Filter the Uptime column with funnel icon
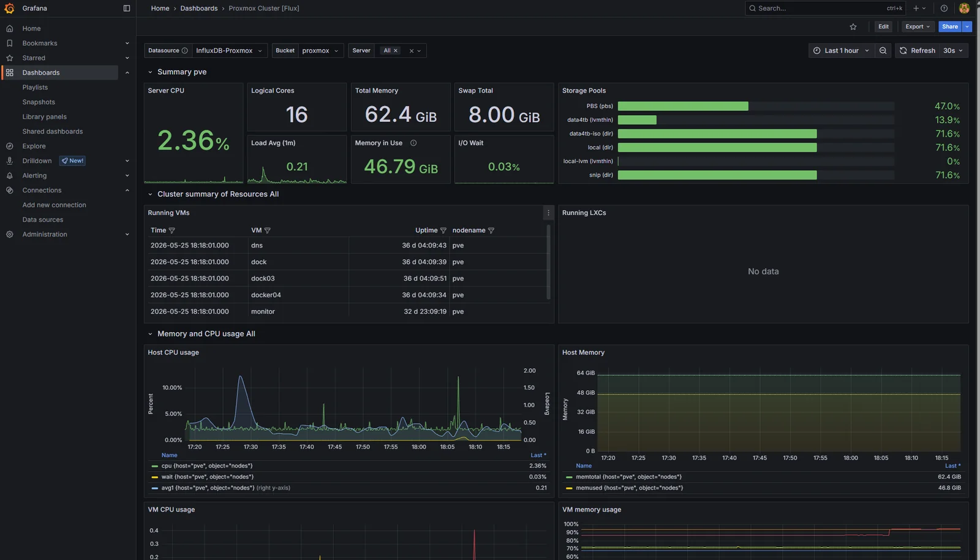Viewport: 980px width, 560px height. 443,231
